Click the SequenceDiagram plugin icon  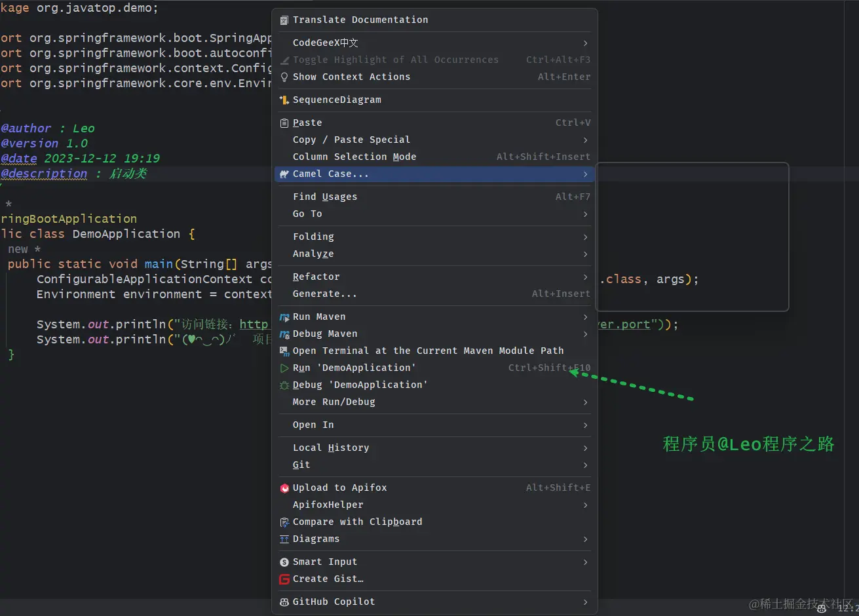pyautogui.click(x=284, y=100)
